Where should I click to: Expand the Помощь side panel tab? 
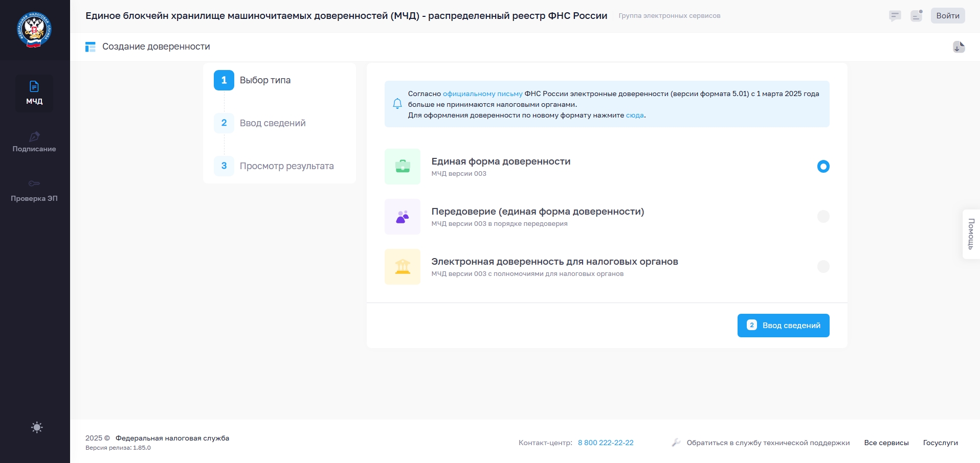pyautogui.click(x=971, y=234)
